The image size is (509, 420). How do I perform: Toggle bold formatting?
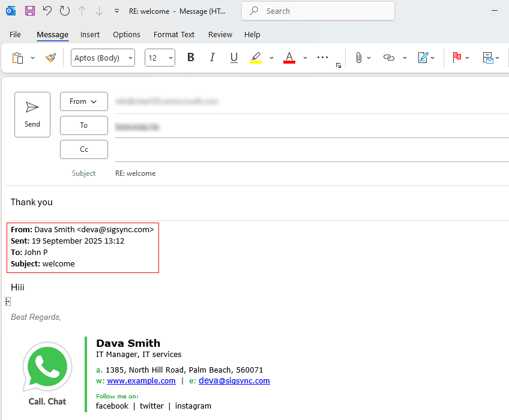point(191,58)
